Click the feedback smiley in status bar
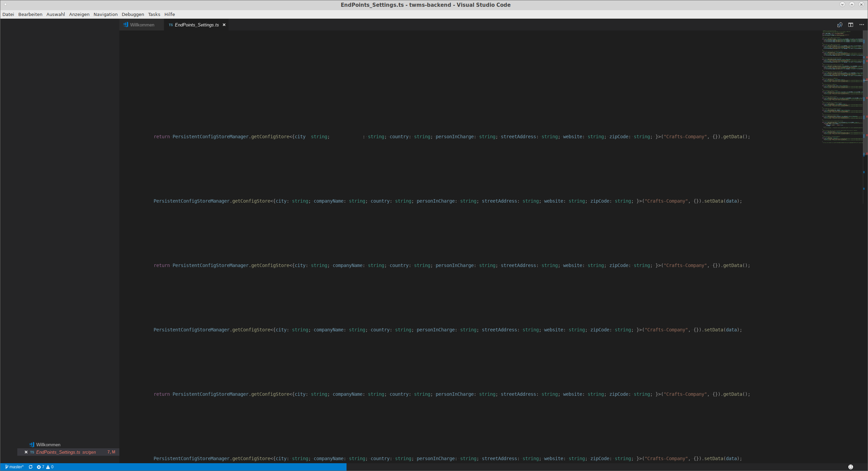Viewport: 868px width, 471px height. pyautogui.click(x=850, y=467)
